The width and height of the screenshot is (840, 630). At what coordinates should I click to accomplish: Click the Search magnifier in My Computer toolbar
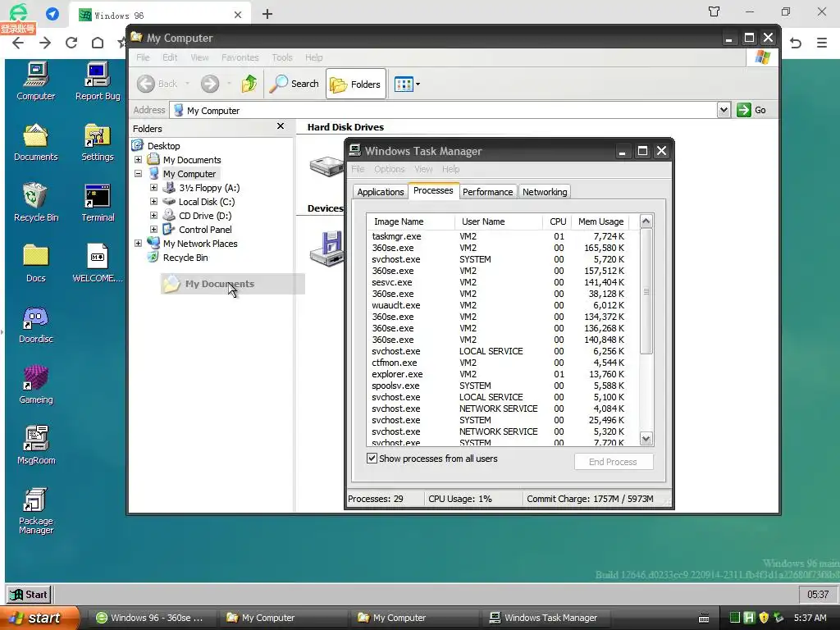pyautogui.click(x=278, y=84)
